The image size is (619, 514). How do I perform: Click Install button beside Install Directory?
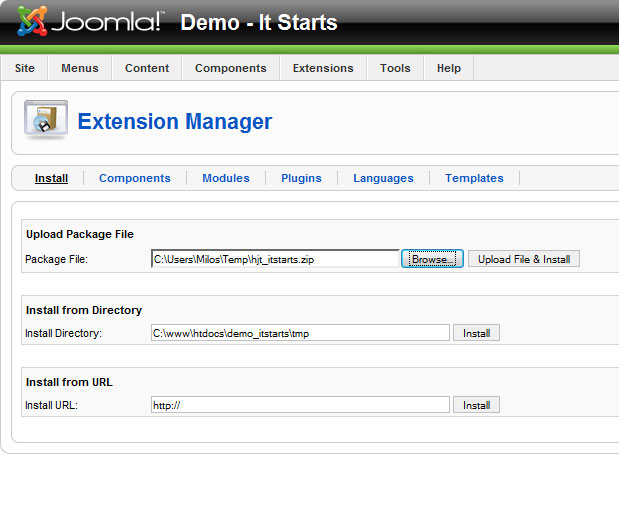(476, 333)
